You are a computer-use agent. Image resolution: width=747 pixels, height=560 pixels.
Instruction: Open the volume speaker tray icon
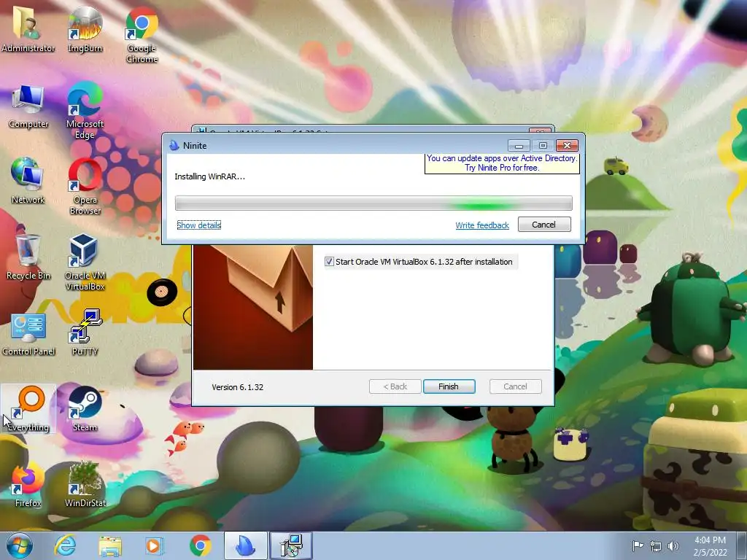pos(673,546)
